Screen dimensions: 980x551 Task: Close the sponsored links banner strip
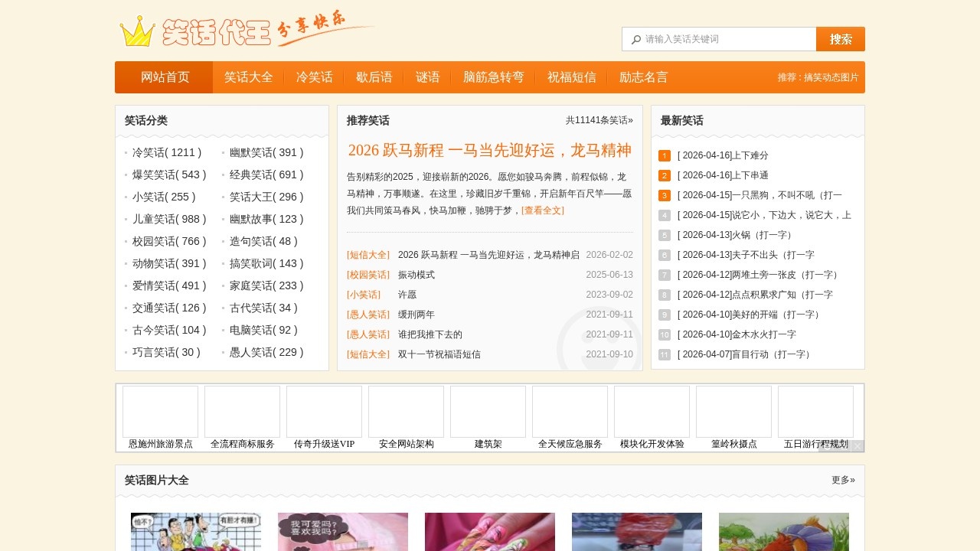pos(856,446)
